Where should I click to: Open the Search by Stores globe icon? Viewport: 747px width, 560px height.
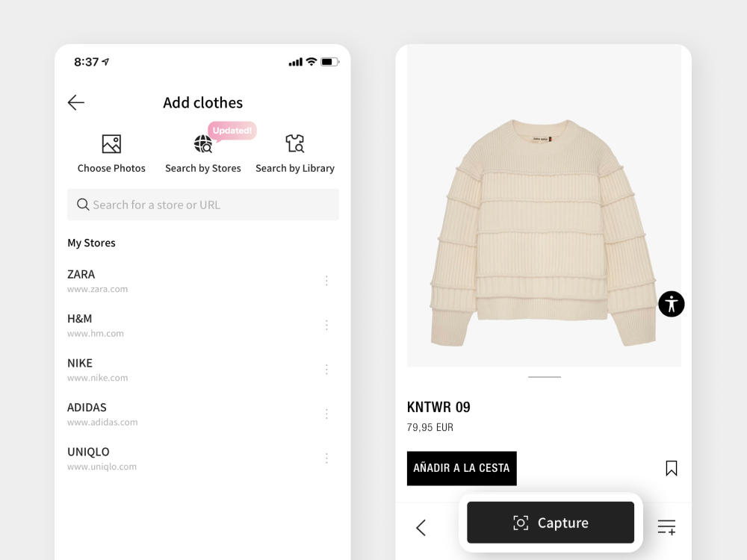[x=203, y=143]
